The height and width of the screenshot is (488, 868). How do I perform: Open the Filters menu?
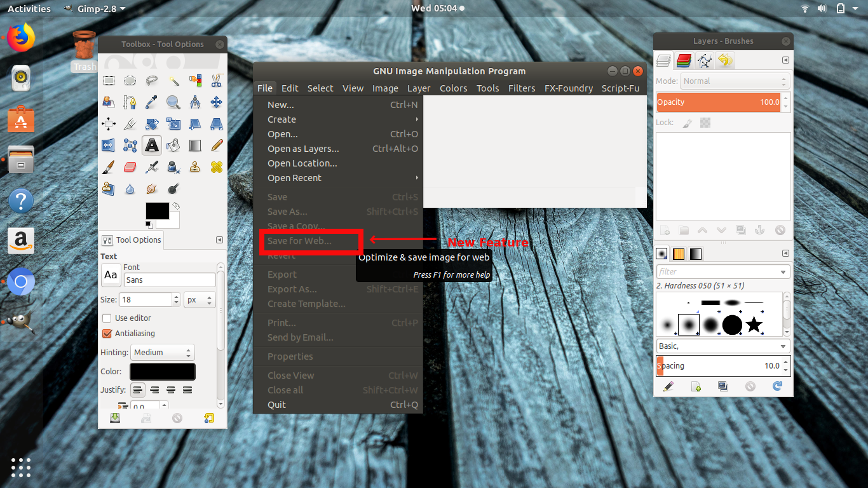click(522, 88)
